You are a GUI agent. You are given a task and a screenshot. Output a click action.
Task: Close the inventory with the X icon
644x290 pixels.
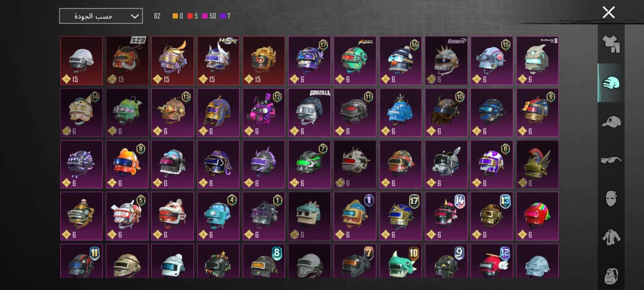pyautogui.click(x=608, y=12)
